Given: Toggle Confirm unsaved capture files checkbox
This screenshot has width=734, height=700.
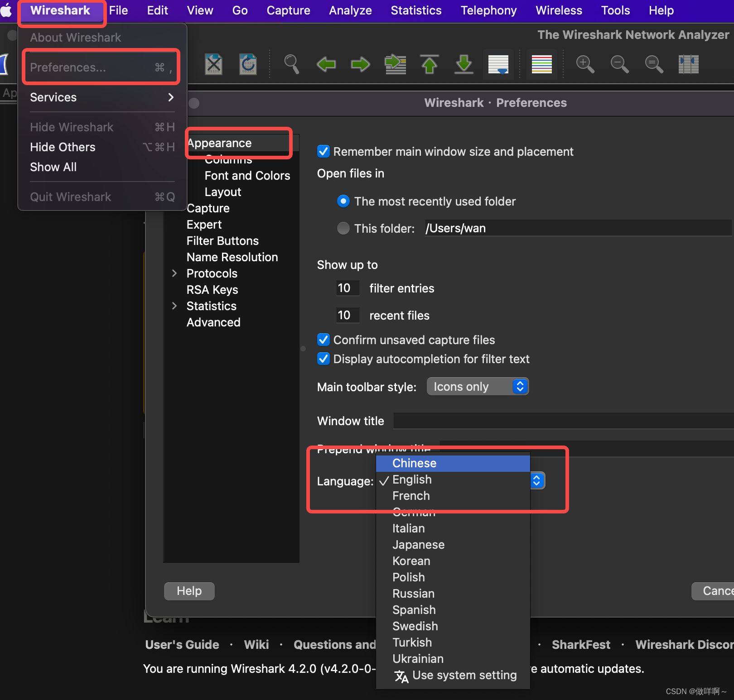Looking at the screenshot, I should (x=324, y=340).
